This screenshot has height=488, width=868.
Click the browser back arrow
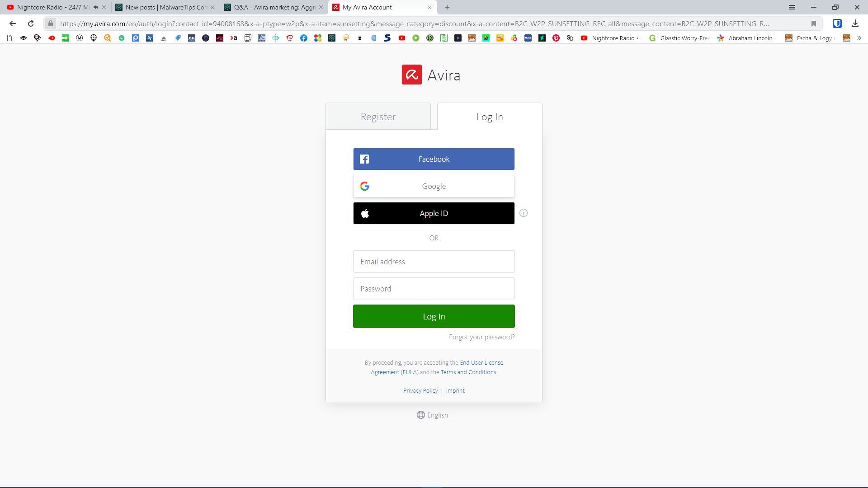click(x=13, y=23)
